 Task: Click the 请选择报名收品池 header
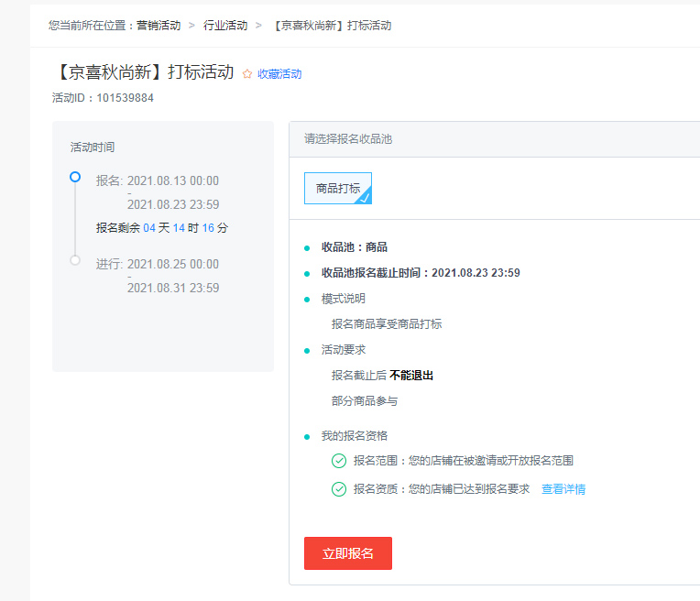pyautogui.click(x=348, y=139)
